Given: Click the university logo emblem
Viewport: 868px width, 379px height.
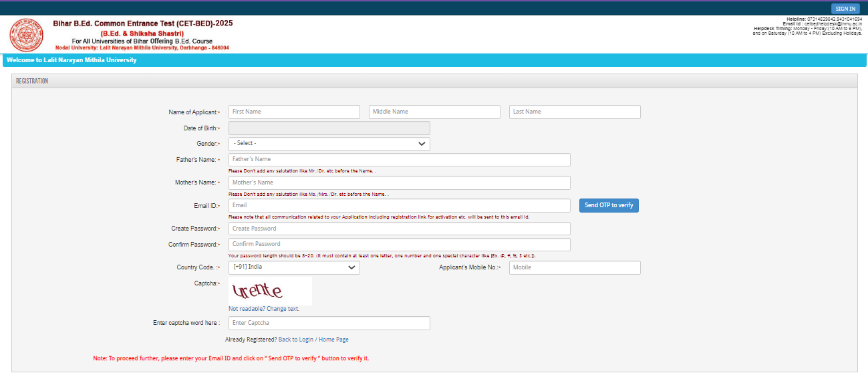Looking at the screenshot, I should coord(26,35).
